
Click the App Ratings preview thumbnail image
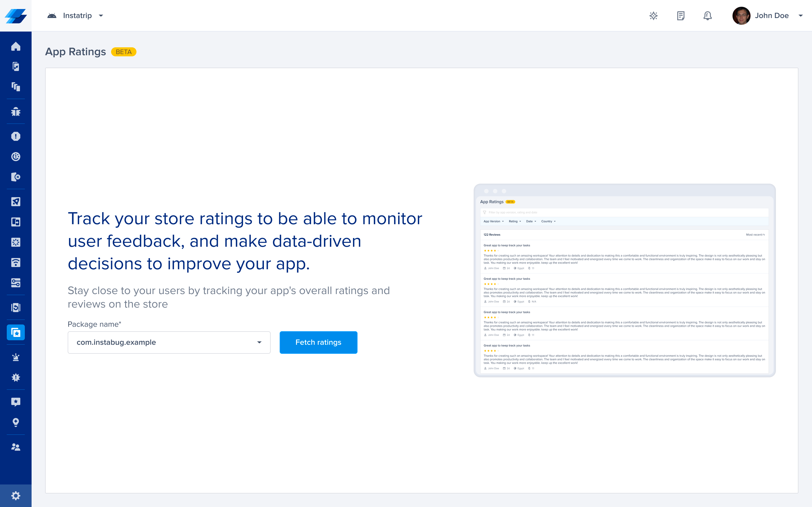tap(624, 280)
